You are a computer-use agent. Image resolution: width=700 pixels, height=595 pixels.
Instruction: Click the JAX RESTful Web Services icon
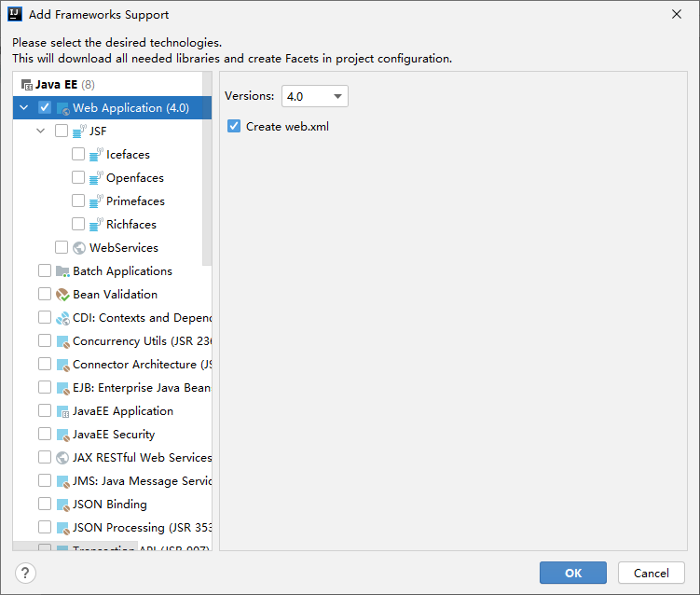pyautogui.click(x=63, y=458)
